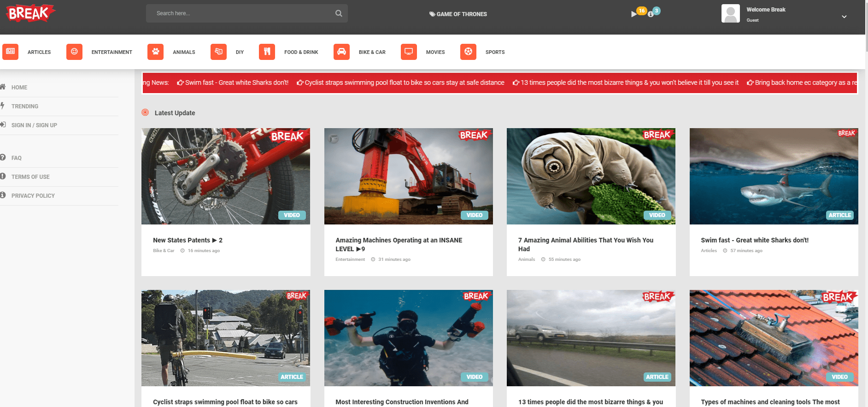Click the Articles category icon

pyautogui.click(x=10, y=52)
